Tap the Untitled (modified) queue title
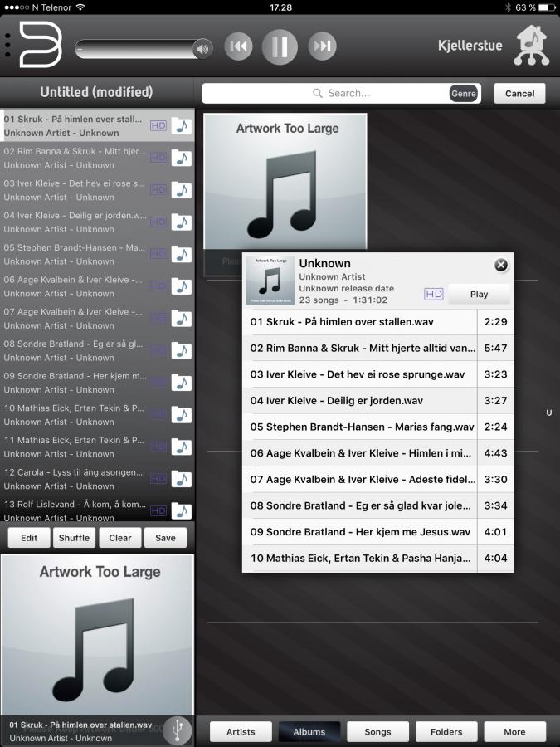 click(x=96, y=92)
